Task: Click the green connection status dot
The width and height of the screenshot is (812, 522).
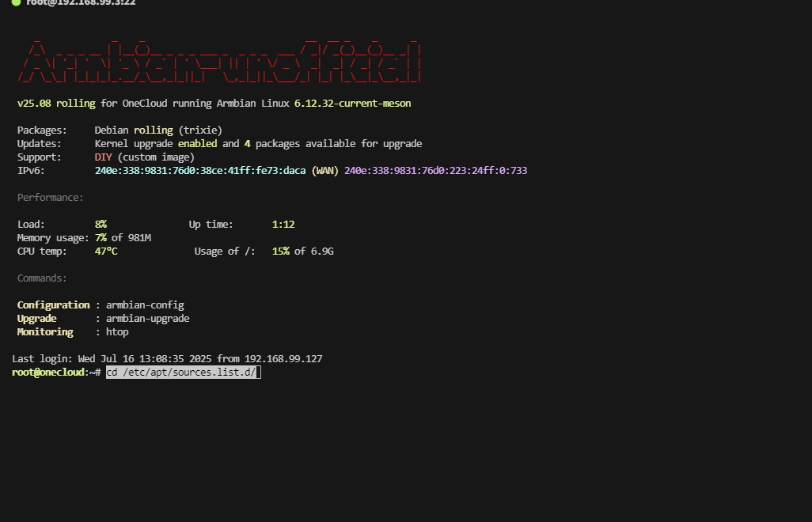Action: tap(16, 2)
